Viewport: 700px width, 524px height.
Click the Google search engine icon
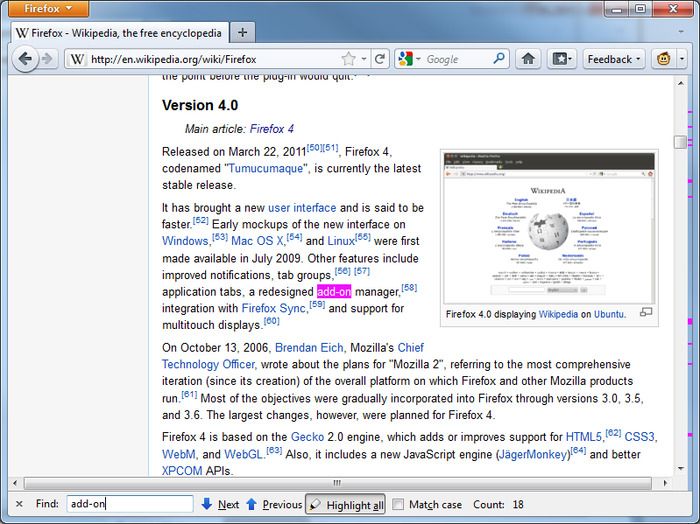coord(405,59)
